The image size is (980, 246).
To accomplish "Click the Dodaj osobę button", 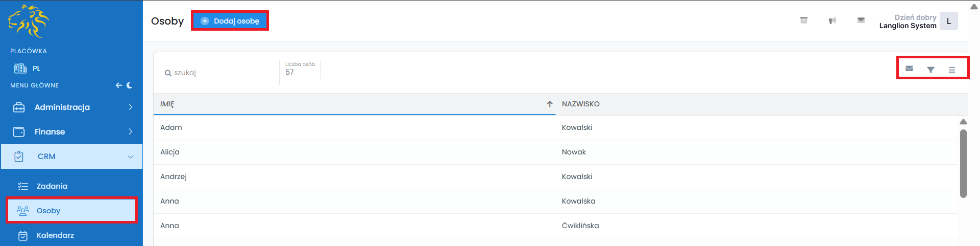I will tap(230, 21).
